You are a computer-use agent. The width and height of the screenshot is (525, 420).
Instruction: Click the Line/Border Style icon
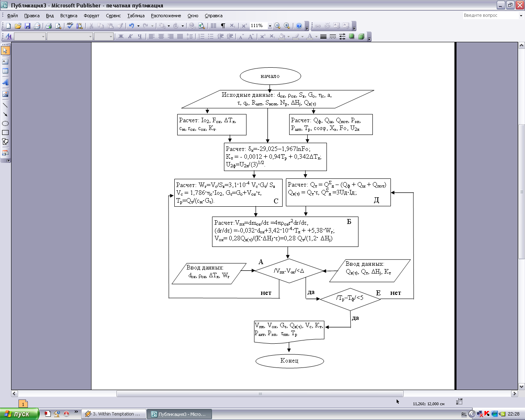pos(323,37)
